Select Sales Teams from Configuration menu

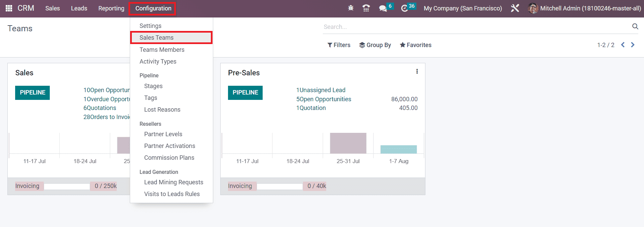[156, 38]
